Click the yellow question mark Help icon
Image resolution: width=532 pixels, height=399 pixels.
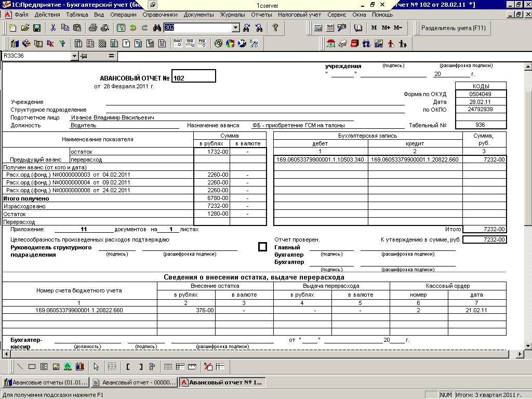275,28
